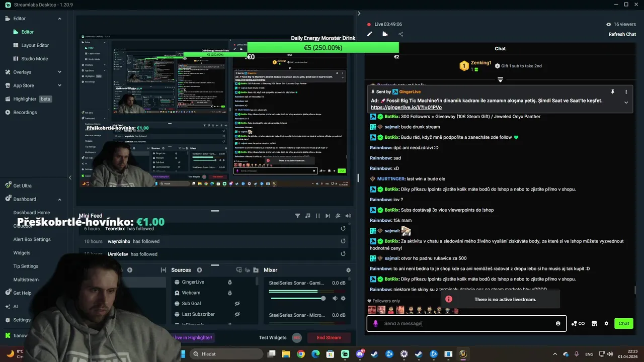
Task: Click the Highlighter icon in the sidebar
Action: tap(8, 99)
